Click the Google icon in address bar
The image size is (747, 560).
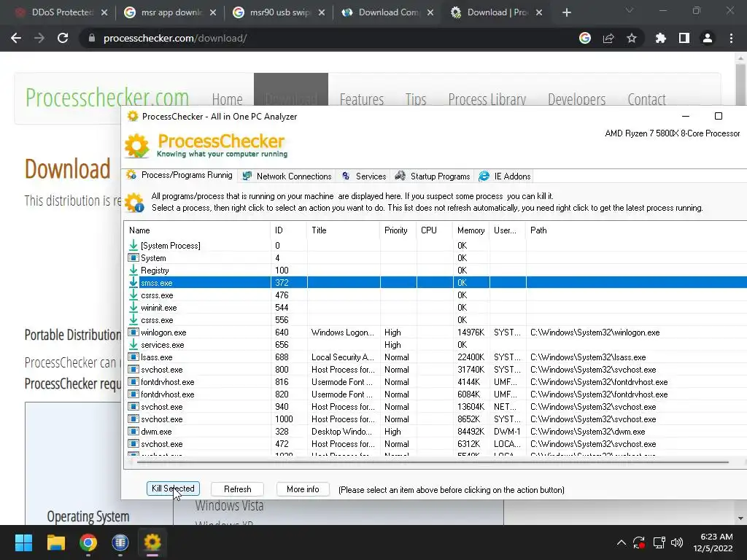pyautogui.click(x=585, y=38)
